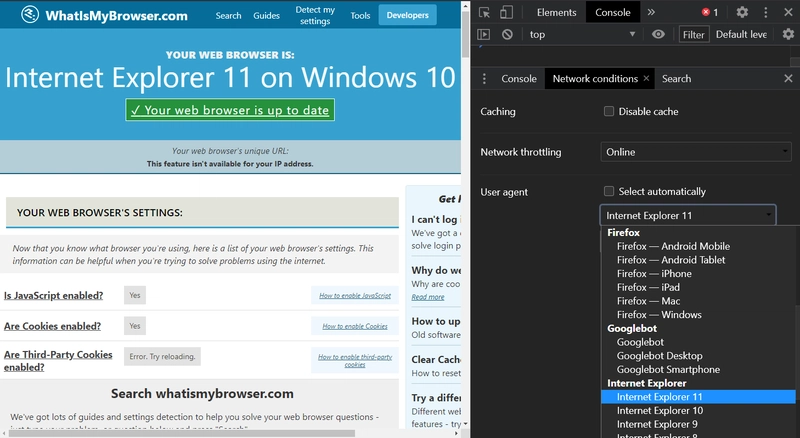Click the Developers button on the website
The image size is (800, 438).
pos(407,15)
